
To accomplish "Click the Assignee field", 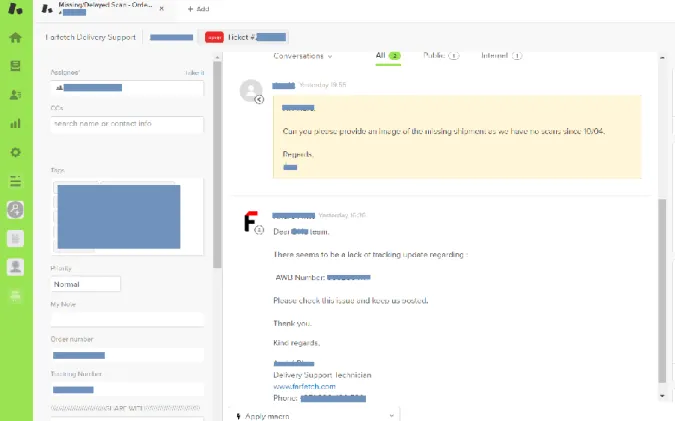I will (x=127, y=88).
